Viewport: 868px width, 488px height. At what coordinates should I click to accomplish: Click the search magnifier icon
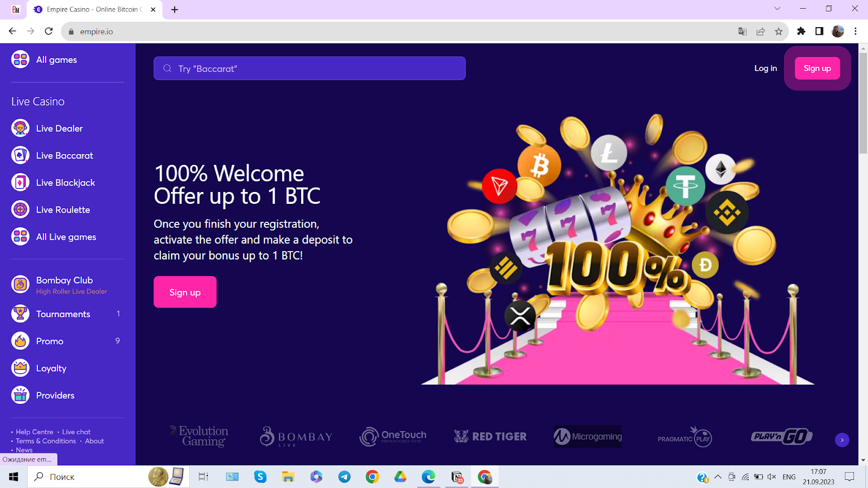pos(167,68)
